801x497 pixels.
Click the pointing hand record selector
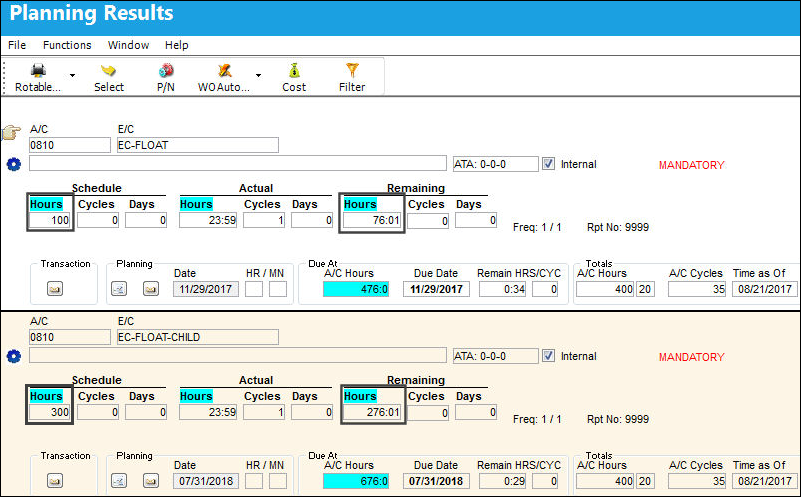11,132
